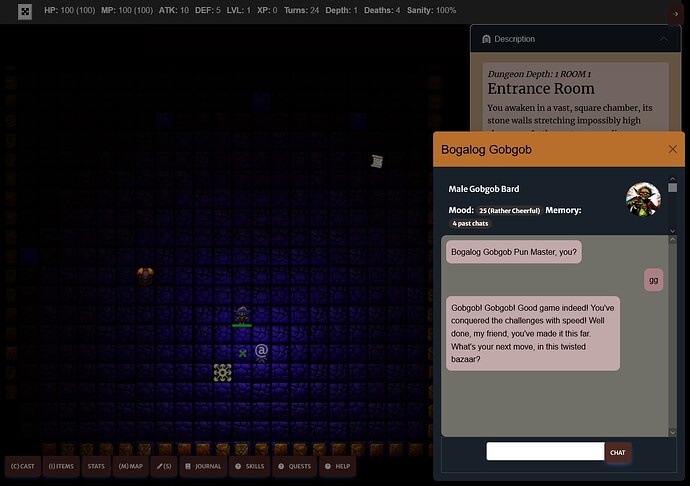Open the SKILLS panel
The width and height of the screenshot is (690, 486).
click(x=250, y=466)
